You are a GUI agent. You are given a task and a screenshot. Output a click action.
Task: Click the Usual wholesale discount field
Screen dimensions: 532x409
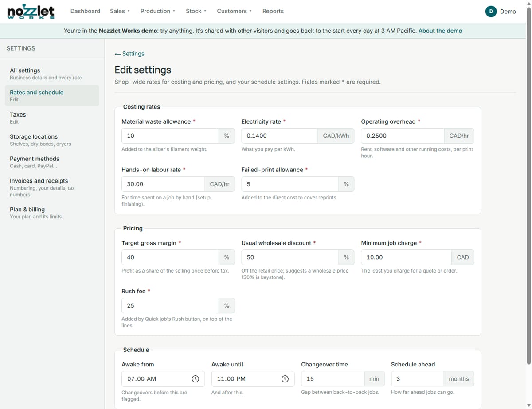pos(290,257)
